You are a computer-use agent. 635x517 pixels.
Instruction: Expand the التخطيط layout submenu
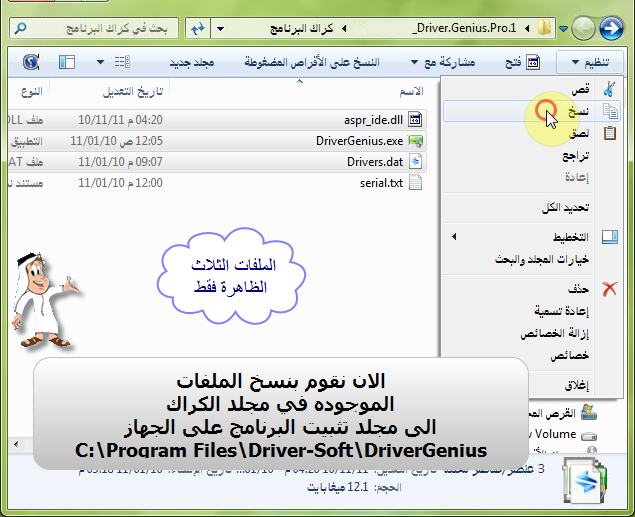[x=532, y=237]
